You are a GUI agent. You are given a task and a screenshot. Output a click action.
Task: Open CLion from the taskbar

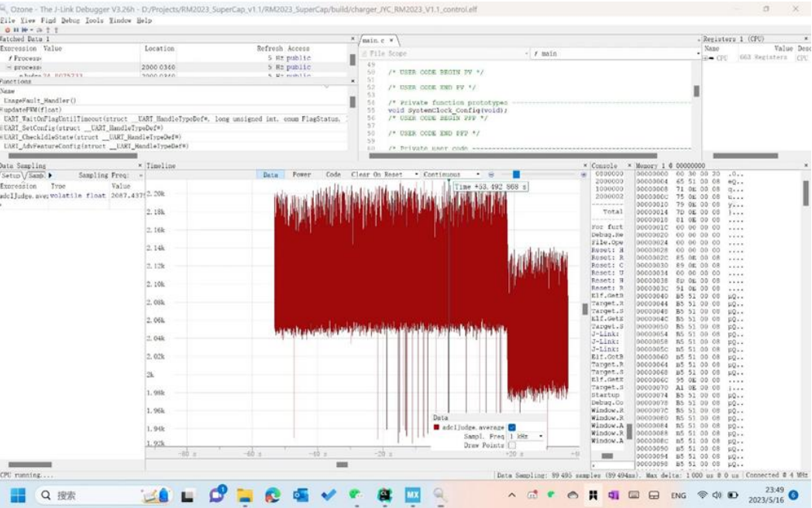pos(384,495)
